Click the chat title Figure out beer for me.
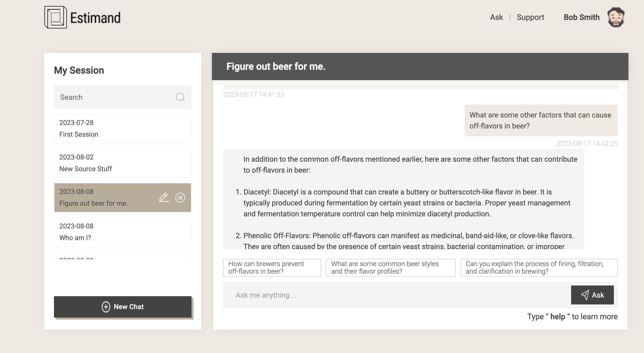The image size is (644, 353). tap(276, 67)
